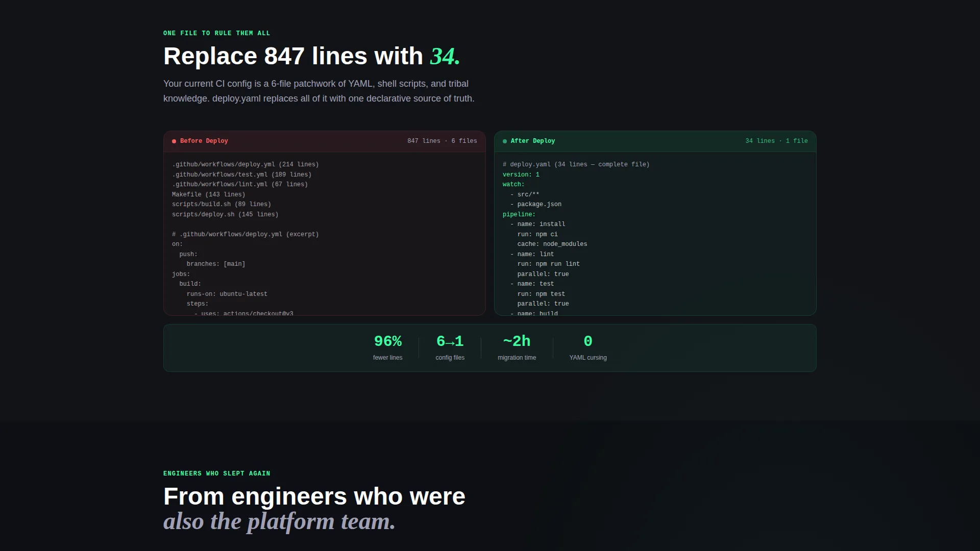Click the '# .github/workflows/deploy.yml (excerpt)' comment
This screenshot has width=980, height=551.
[246, 234]
